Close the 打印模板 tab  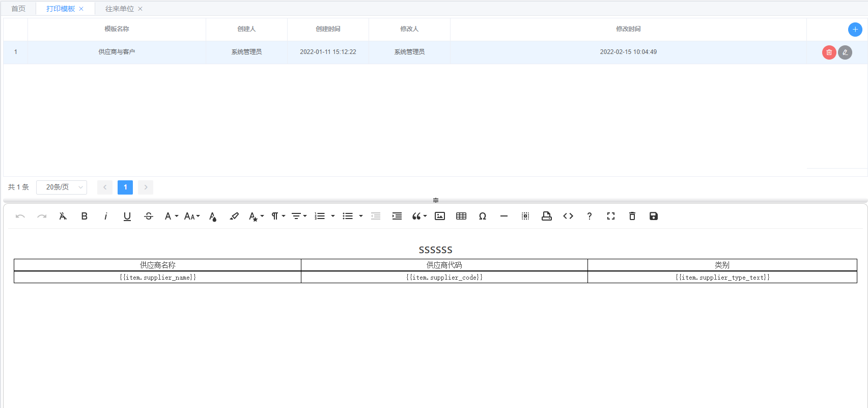(x=81, y=9)
